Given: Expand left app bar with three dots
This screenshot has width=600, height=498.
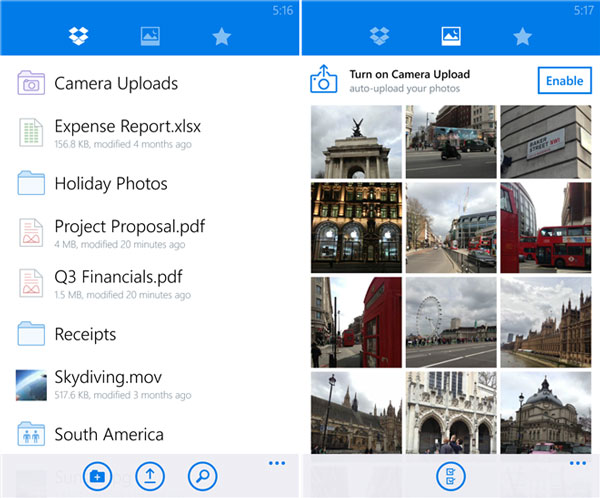Looking at the screenshot, I should coord(277,463).
